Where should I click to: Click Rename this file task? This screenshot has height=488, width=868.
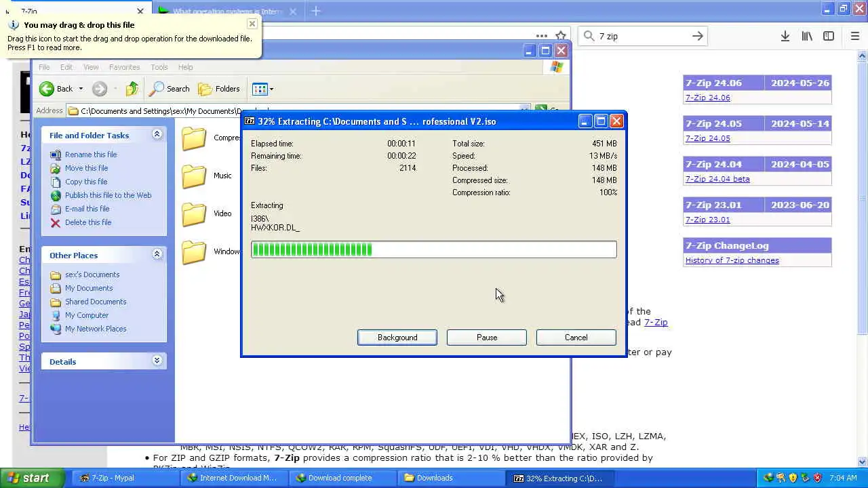(91, 155)
